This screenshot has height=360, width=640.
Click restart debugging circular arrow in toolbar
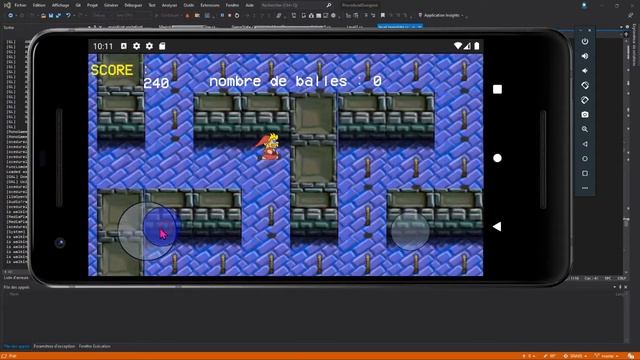click(x=237, y=16)
